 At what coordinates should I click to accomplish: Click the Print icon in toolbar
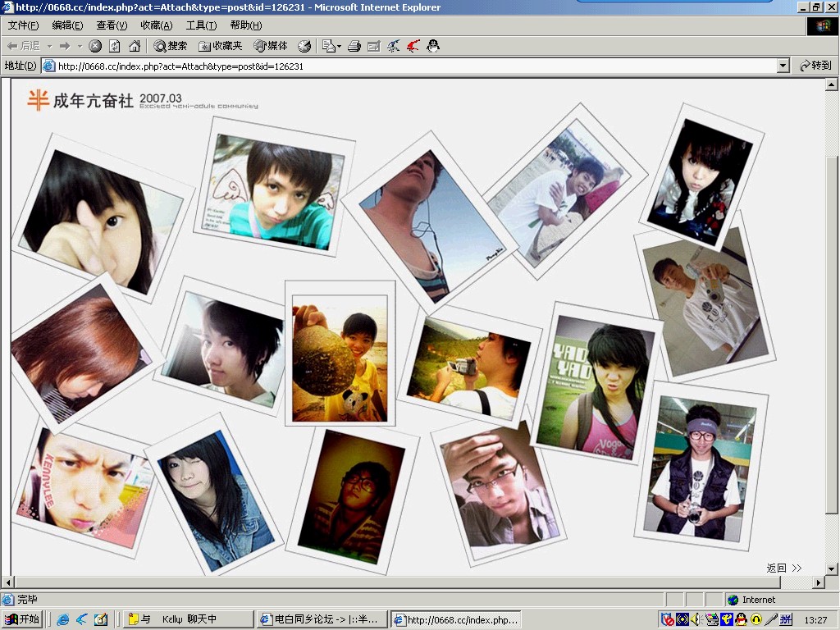[354, 46]
